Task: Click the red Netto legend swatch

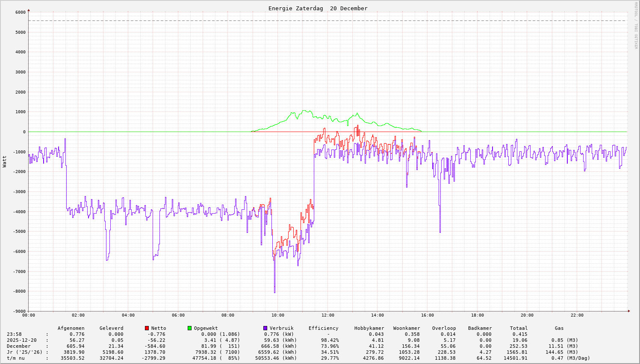Action: point(147,328)
